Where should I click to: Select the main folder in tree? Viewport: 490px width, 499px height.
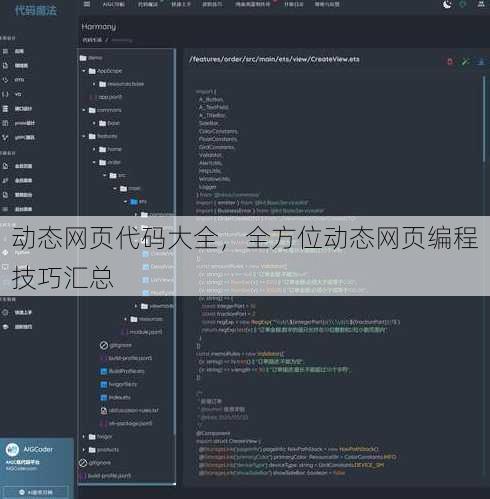click(130, 189)
